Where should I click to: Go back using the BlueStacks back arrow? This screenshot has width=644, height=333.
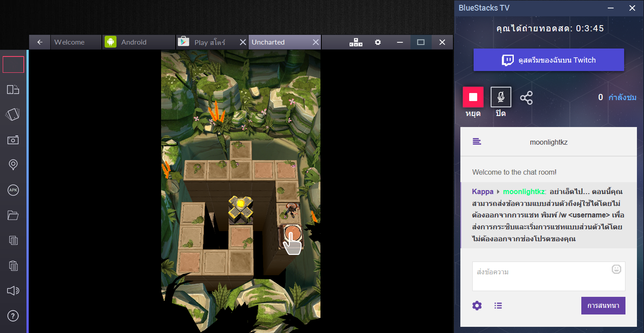[40, 42]
